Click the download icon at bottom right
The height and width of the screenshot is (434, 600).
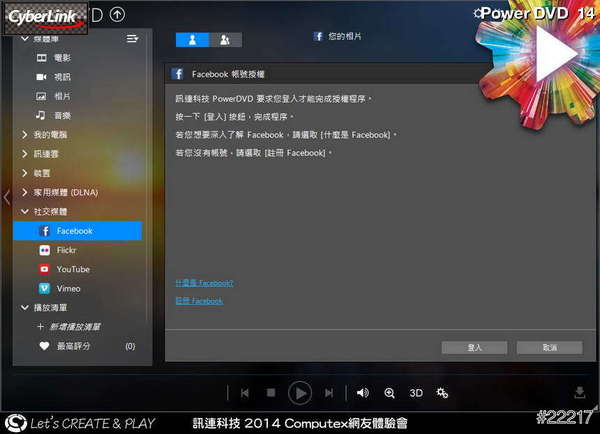(x=580, y=393)
